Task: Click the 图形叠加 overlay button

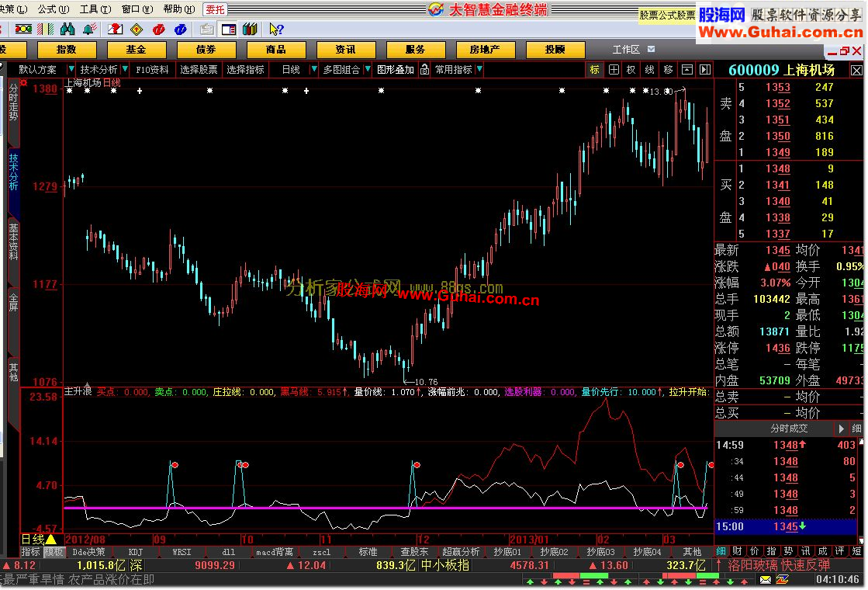Action: pyautogui.click(x=396, y=69)
